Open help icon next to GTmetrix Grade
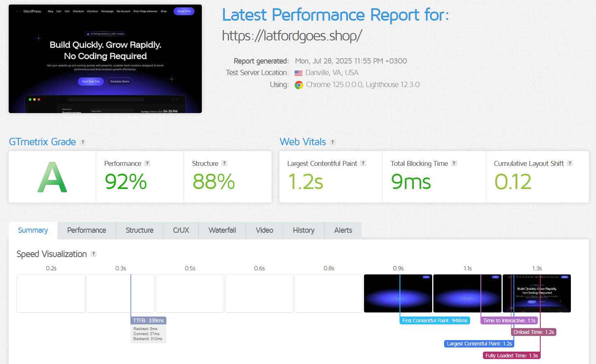596x364 pixels. (x=83, y=142)
